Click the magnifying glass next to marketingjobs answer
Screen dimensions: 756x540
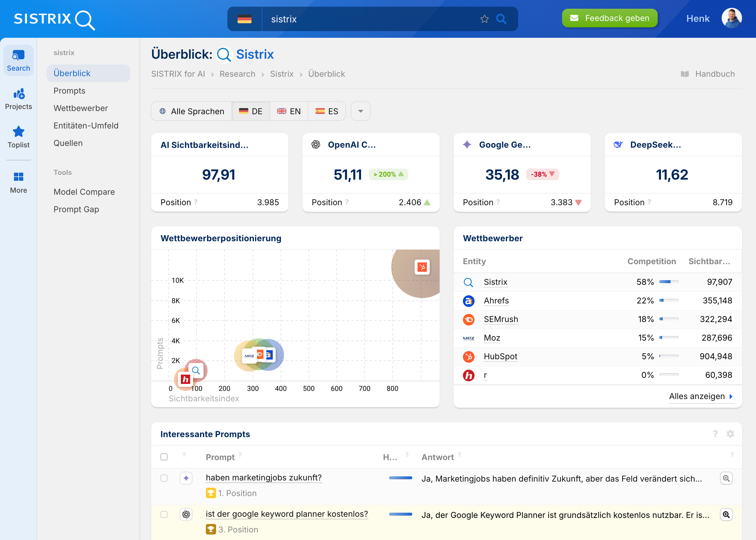click(x=726, y=478)
